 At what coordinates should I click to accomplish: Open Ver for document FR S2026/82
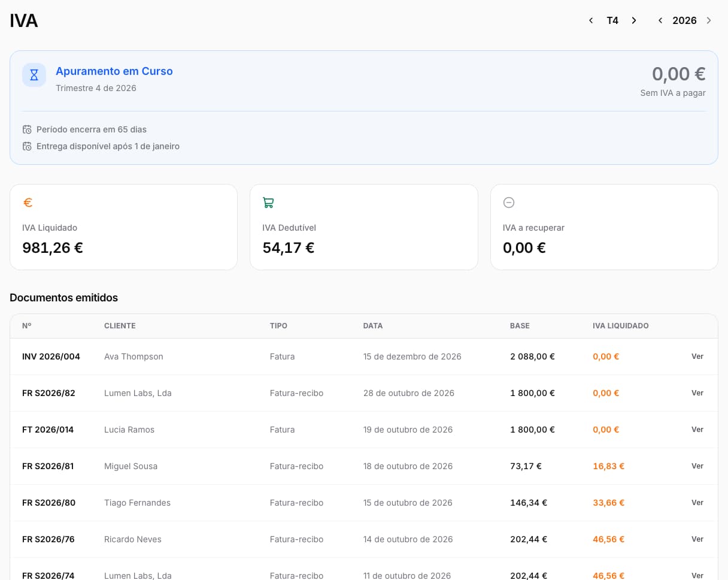point(697,393)
